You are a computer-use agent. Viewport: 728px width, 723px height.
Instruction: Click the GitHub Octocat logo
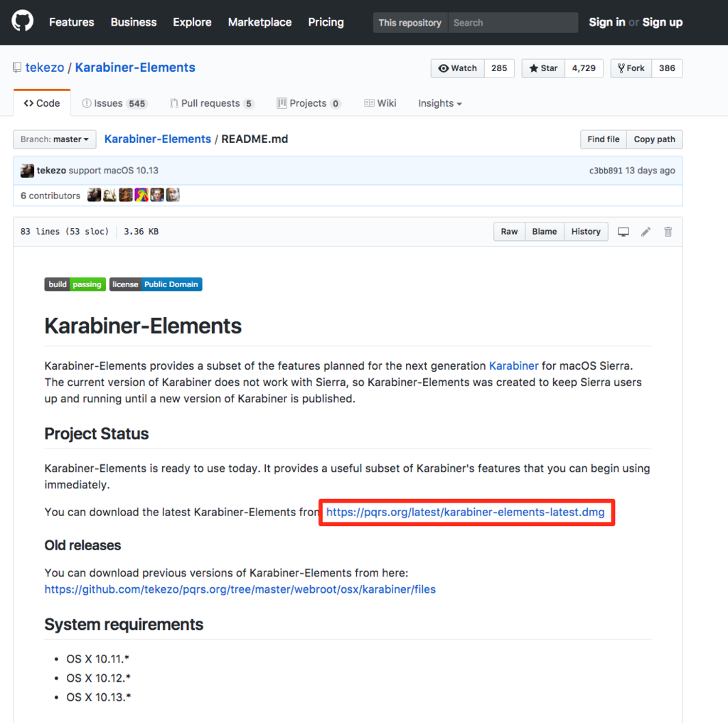pyautogui.click(x=22, y=22)
